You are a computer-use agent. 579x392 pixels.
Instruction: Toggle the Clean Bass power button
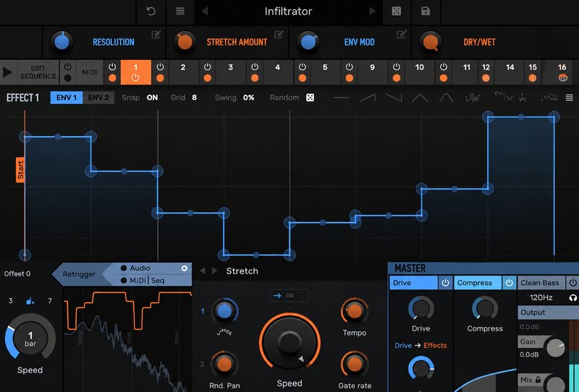(572, 283)
